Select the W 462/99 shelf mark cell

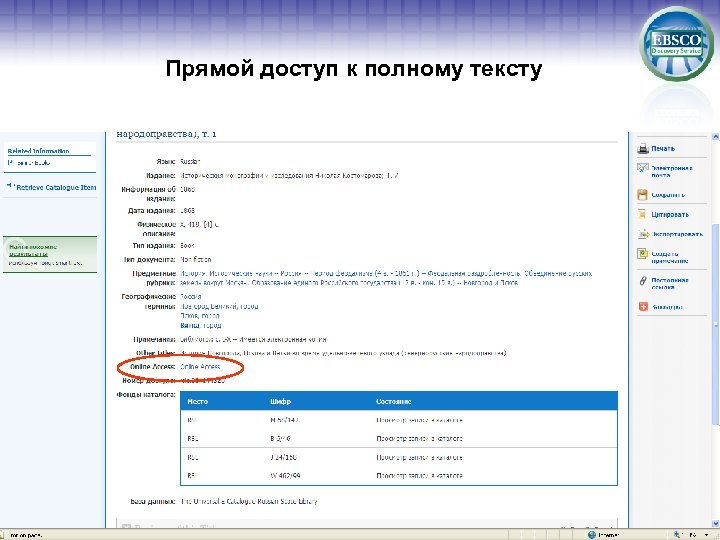pos(285,476)
